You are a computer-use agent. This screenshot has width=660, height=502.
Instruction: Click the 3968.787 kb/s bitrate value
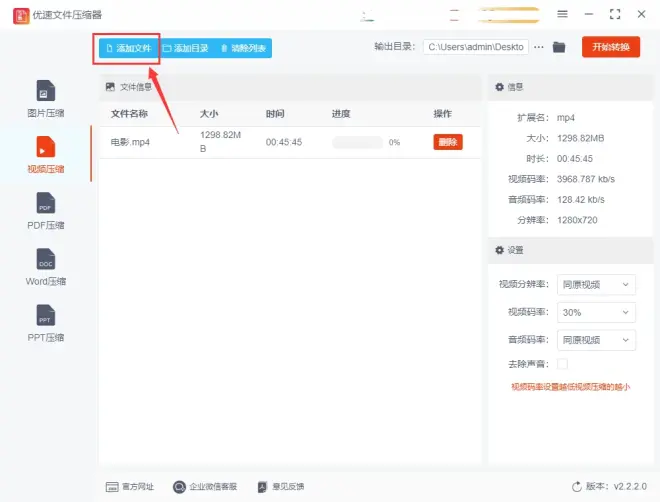tap(586, 179)
